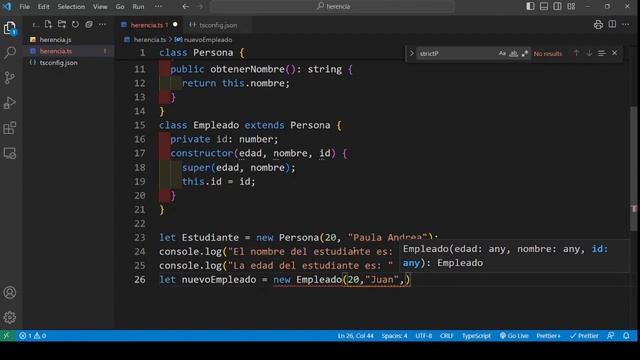This screenshot has height=360, width=640.
Task: Click the command center search box
Action: 333,7
